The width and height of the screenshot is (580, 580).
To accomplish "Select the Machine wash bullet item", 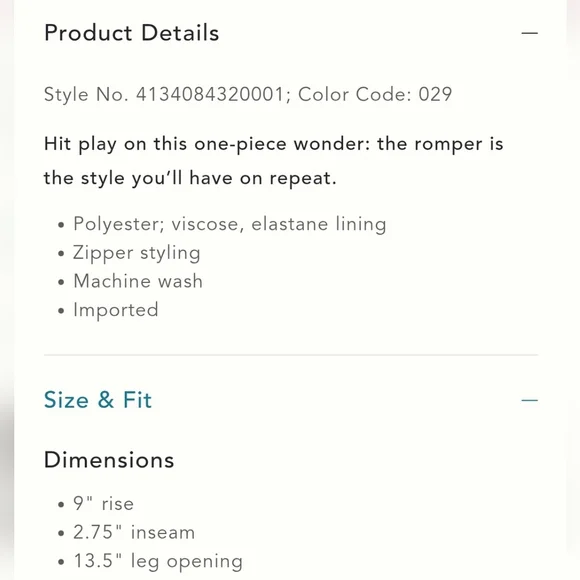I will [138, 281].
